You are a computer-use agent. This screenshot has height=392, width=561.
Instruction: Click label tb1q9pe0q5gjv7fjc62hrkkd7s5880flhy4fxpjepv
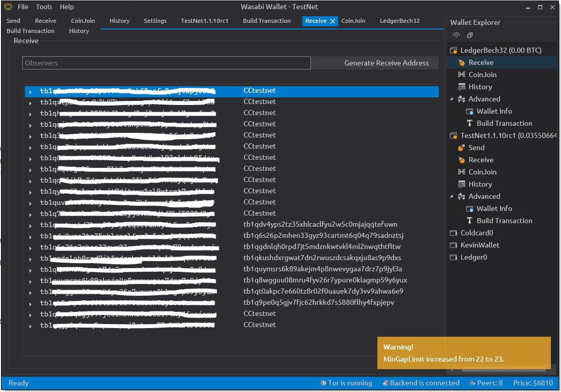click(319, 302)
